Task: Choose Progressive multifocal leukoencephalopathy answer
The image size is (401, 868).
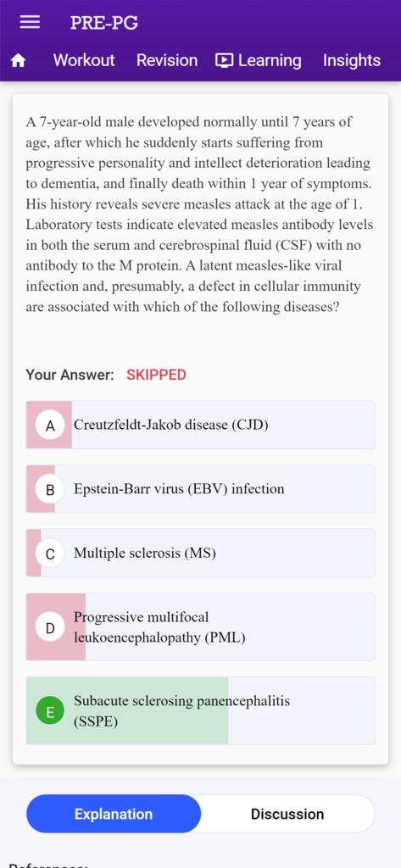Action: (200, 626)
